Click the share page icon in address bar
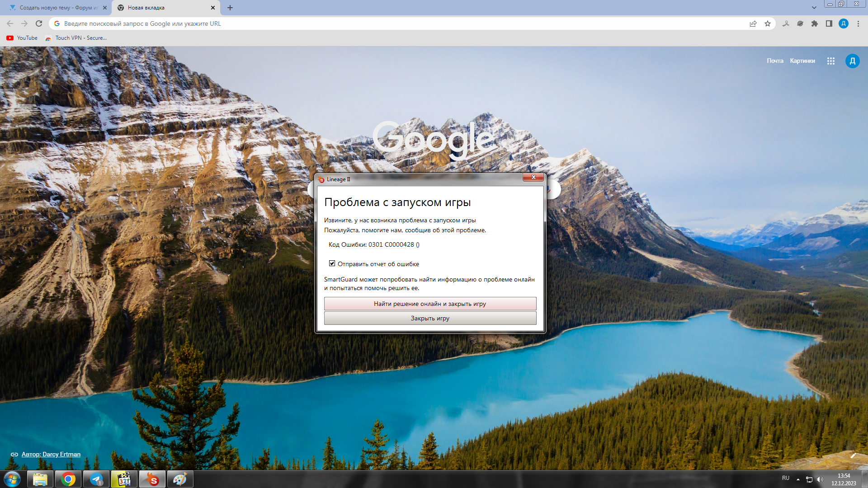Viewport: 868px width, 488px height. tap(753, 23)
